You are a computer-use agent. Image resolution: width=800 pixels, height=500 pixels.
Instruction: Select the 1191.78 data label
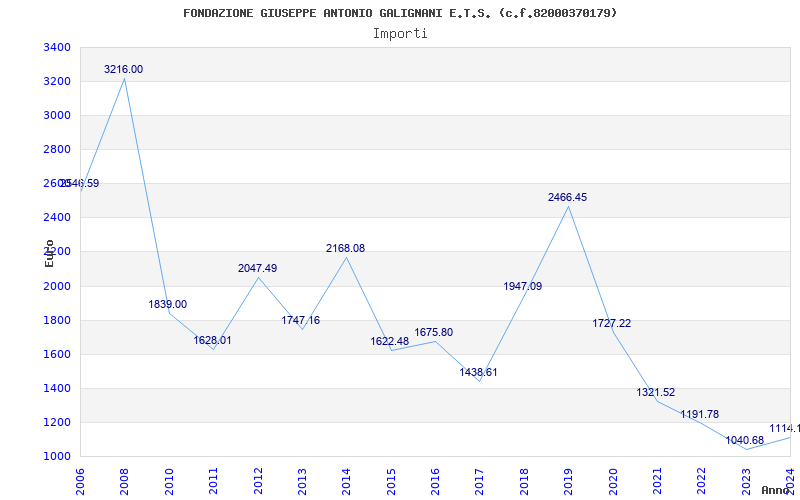pyautogui.click(x=699, y=414)
